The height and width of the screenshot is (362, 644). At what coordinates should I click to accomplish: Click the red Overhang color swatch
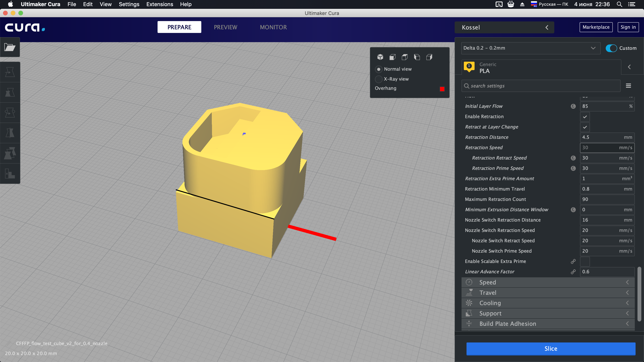tap(442, 89)
